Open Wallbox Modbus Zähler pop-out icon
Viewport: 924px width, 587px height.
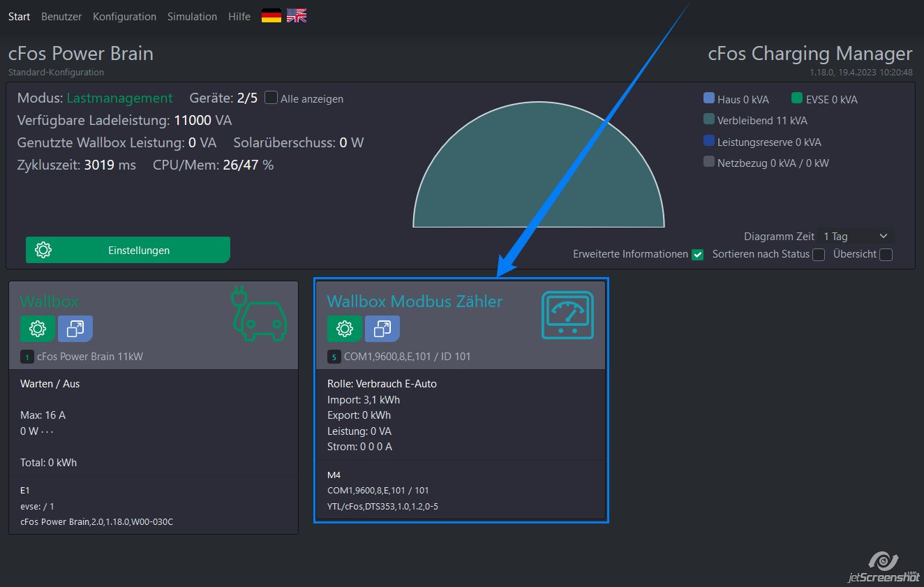(382, 328)
